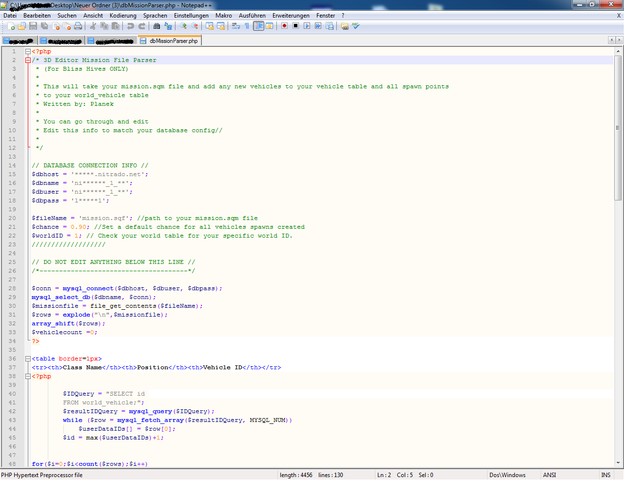Open the Erweiterungen menu
The image size is (624, 480).
click(x=291, y=16)
